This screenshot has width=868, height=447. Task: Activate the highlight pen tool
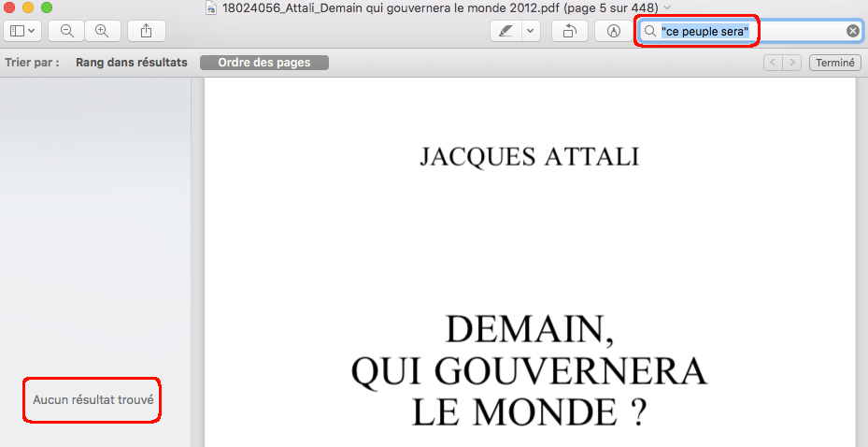pos(506,31)
